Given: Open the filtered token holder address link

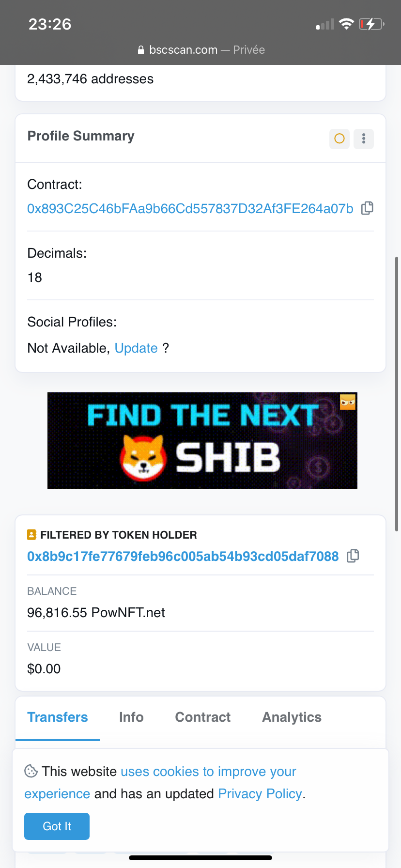Looking at the screenshot, I should 183,557.
